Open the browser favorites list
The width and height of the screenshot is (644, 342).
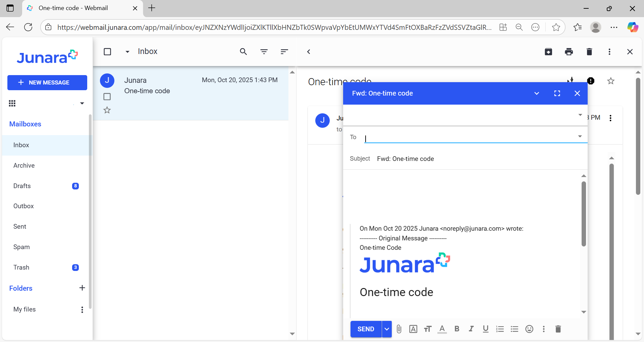[x=578, y=27]
